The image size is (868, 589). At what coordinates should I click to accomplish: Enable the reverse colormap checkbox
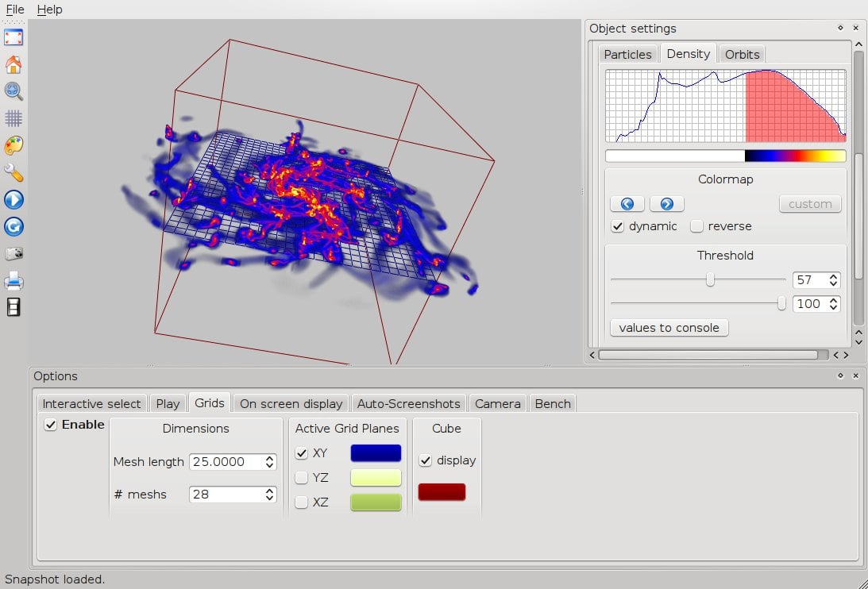696,226
